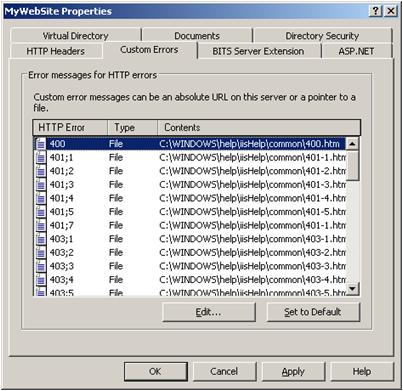Click the title bar question mark help icon
The width and height of the screenshot is (403, 391).
pyautogui.click(x=376, y=11)
